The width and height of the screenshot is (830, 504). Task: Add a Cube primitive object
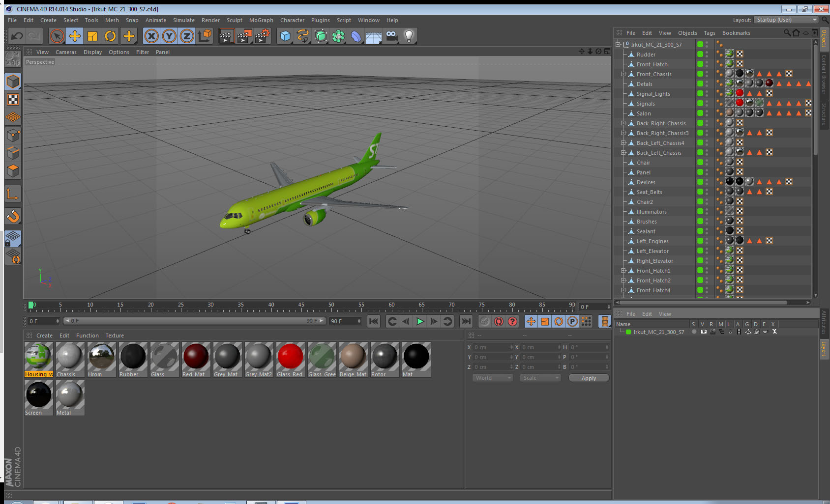[285, 36]
